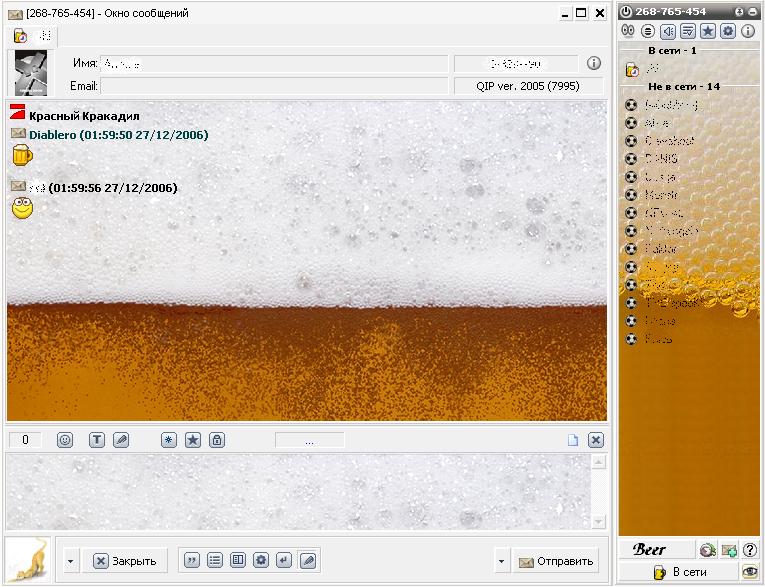Click the lock icon above the message field

pyautogui.click(x=217, y=440)
